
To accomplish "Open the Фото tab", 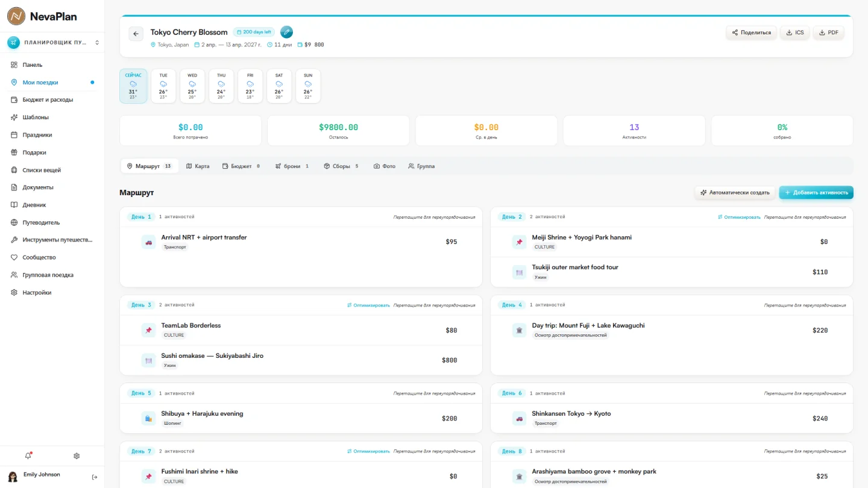I will (x=385, y=166).
